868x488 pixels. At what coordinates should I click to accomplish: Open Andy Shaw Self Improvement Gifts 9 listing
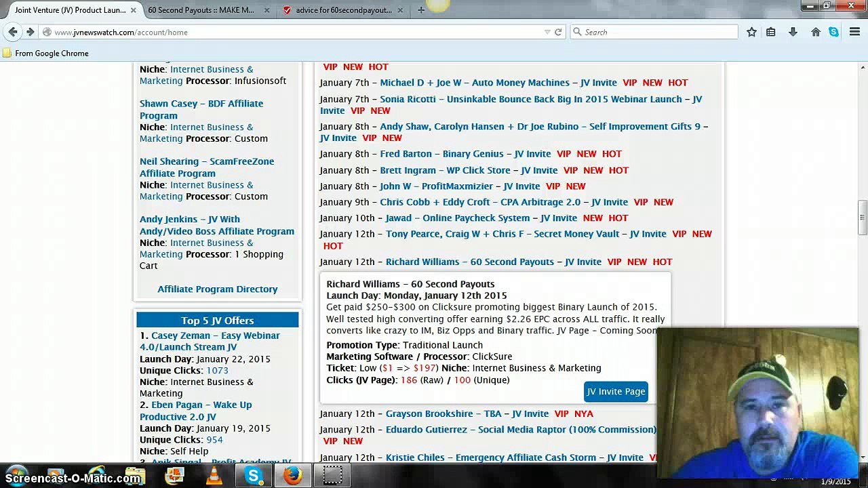pyautogui.click(x=540, y=127)
